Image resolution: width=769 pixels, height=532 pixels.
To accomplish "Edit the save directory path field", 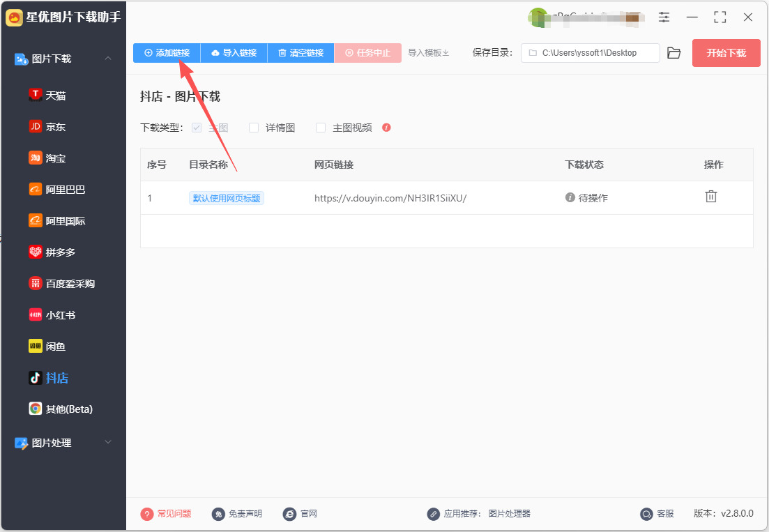I will (x=590, y=53).
